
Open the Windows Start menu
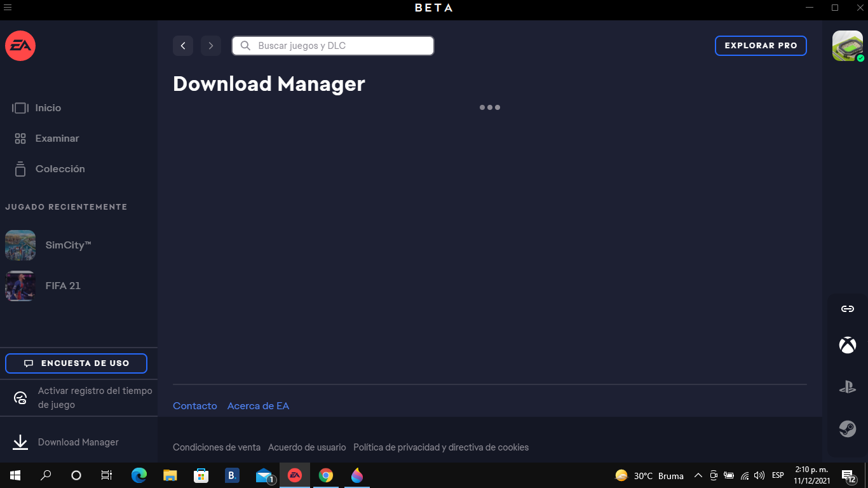[x=15, y=475]
